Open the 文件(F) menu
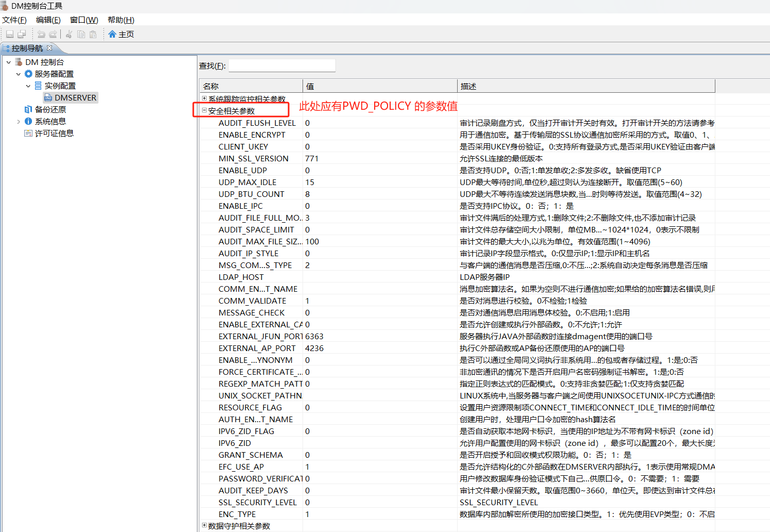 point(14,20)
